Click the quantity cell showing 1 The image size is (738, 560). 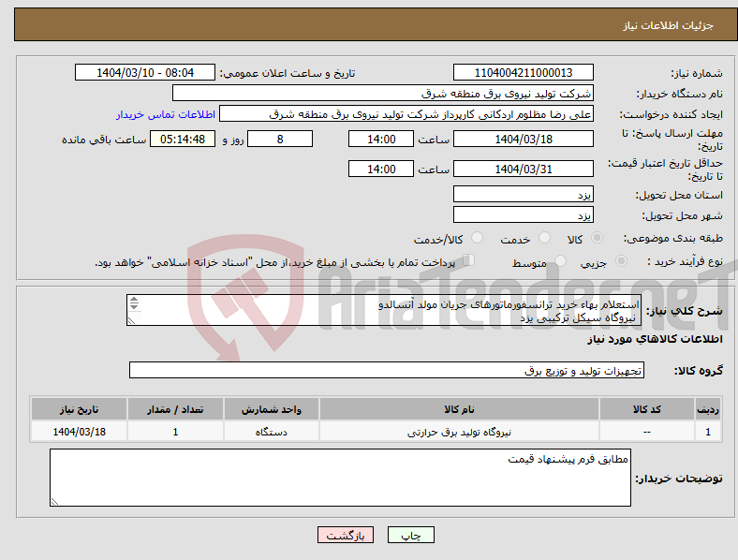click(x=175, y=432)
